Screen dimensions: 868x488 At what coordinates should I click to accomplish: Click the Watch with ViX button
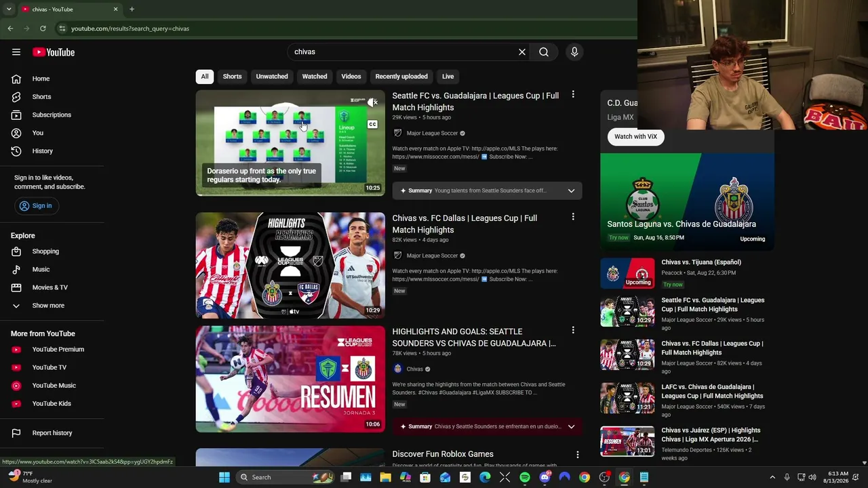(x=635, y=137)
